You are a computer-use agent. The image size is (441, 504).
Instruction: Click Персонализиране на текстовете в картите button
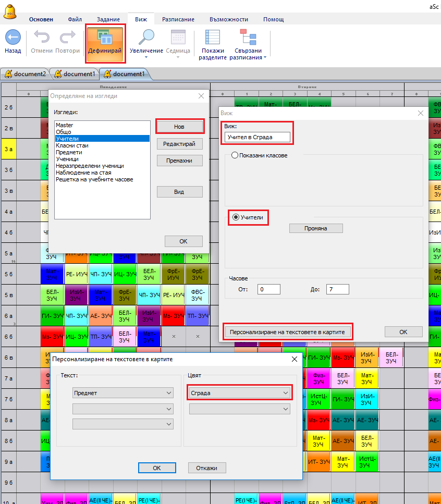pos(288,332)
